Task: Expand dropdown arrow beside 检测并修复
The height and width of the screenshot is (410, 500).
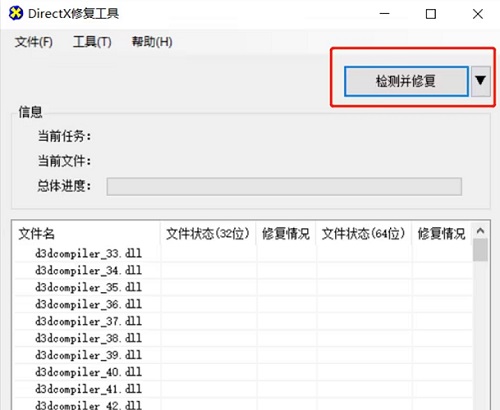Action: (480, 81)
